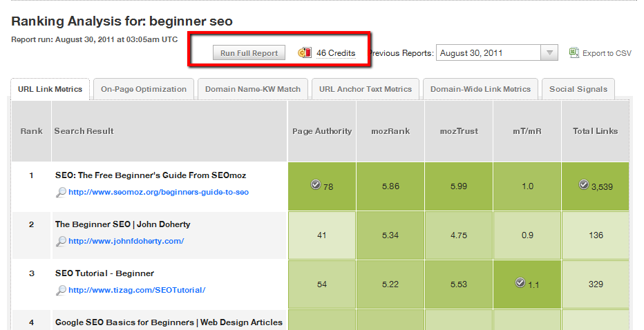Switch to the On-Page Optimization tab
Viewport: 644px width, 330px height.
144,89
